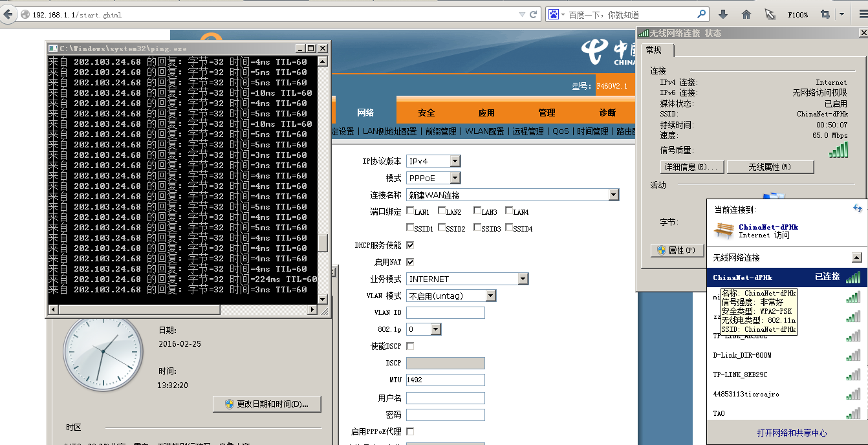The width and height of the screenshot is (868, 445).
Task: Open the 打开网络和共享中心 link
Action: click(792, 433)
